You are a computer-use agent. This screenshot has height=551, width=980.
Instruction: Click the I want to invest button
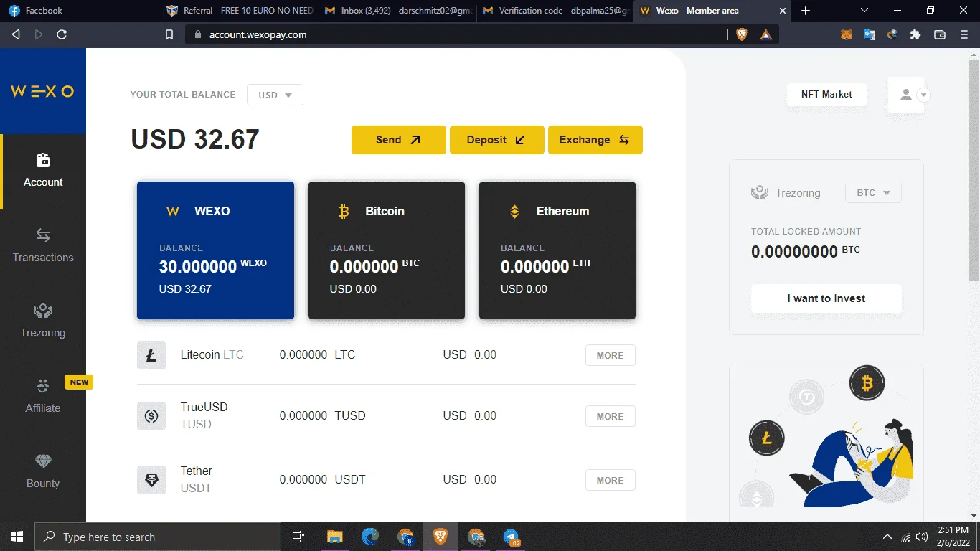pos(826,298)
